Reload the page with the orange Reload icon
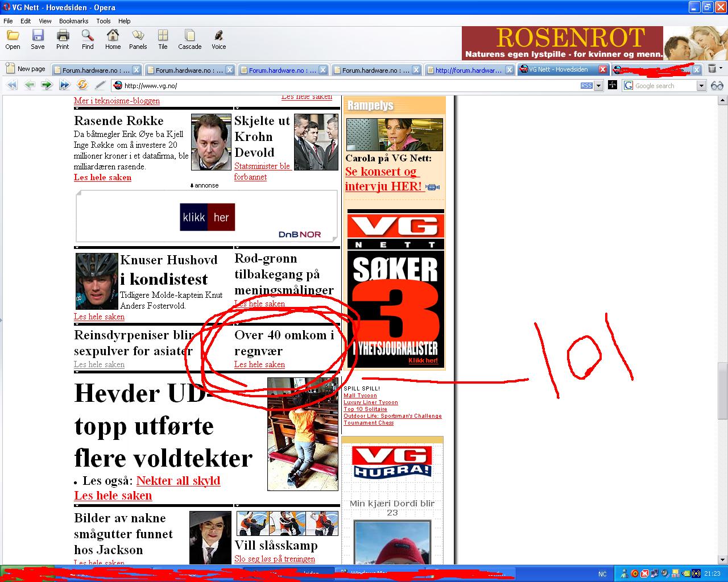 82,85
